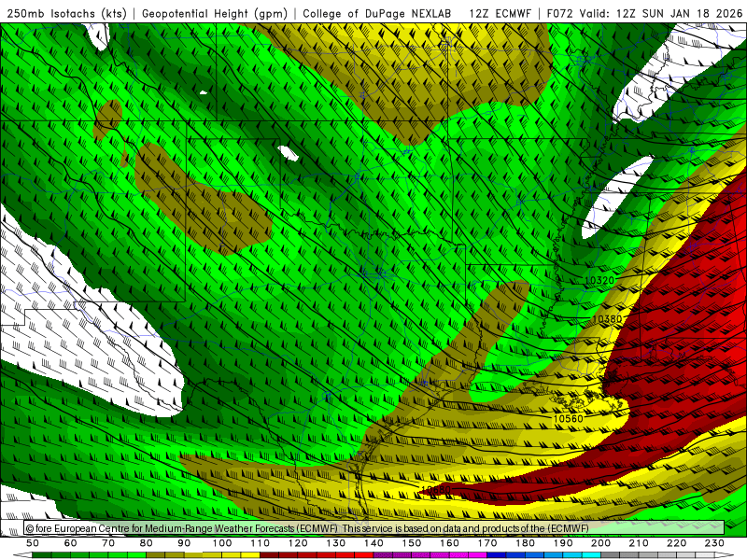
Task: Click the 120 value on the color scale
Action: tap(298, 543)
